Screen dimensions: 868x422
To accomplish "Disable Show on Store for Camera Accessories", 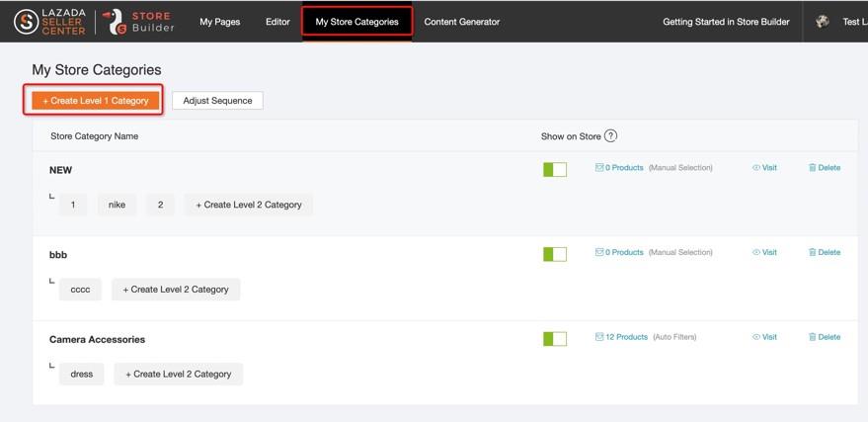I will (x=555, y=339).
